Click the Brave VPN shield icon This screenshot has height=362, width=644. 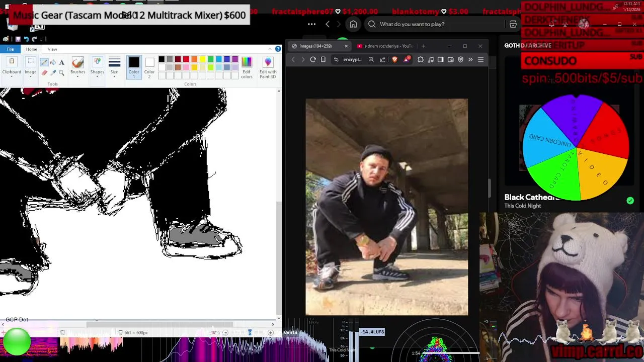point(460,59)
